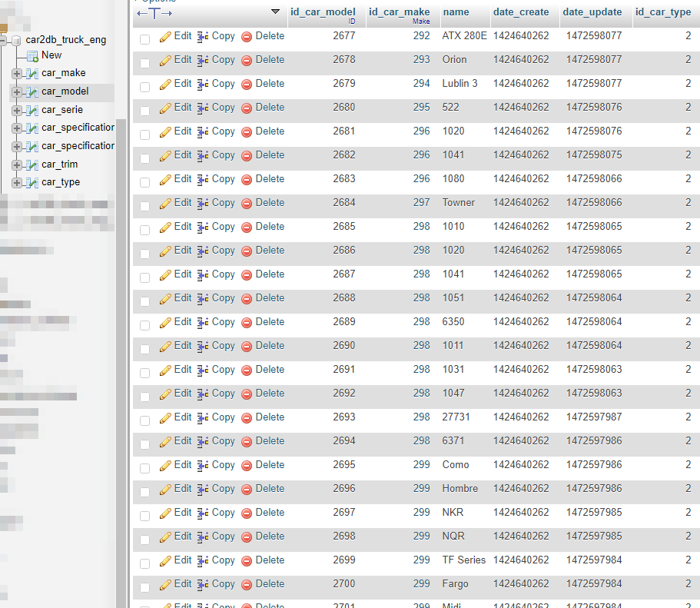This screenshot has width=700, height=608.
Task: Expand the car_trim tree node
Action: (16, 164)
